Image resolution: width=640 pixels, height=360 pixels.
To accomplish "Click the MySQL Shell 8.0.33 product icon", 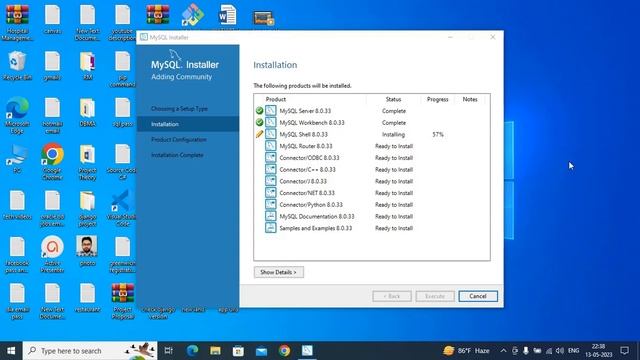I will [271, 134].
